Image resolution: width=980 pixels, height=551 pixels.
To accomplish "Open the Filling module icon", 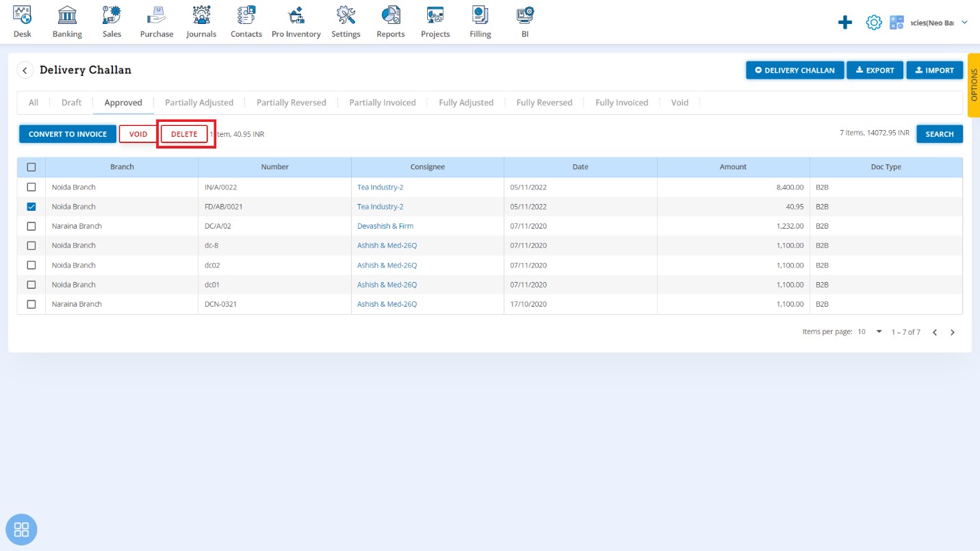I will click(480, 14).
